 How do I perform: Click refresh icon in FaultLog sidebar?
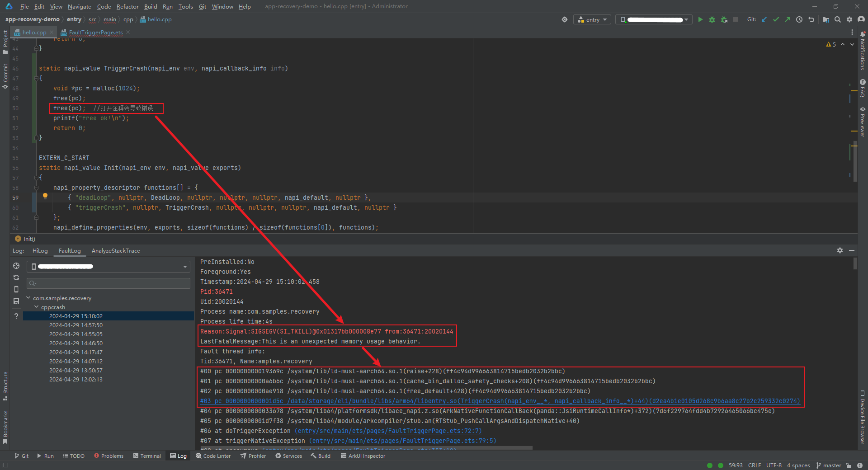[16, 277]
